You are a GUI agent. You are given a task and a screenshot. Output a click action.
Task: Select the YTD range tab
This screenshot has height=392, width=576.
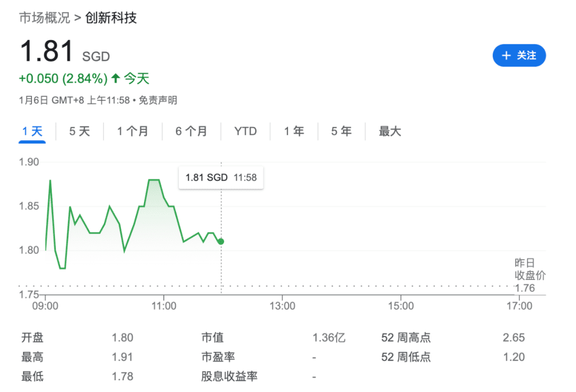245,131
